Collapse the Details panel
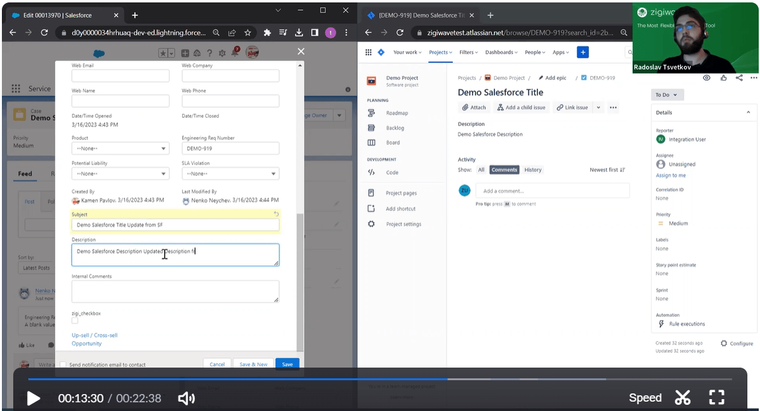 point(748,112)
